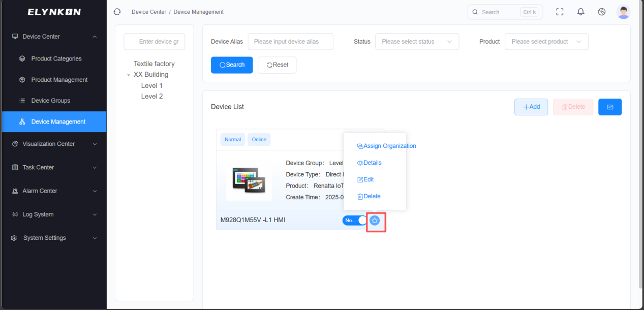Click the blue Search button

coord(232,65)
